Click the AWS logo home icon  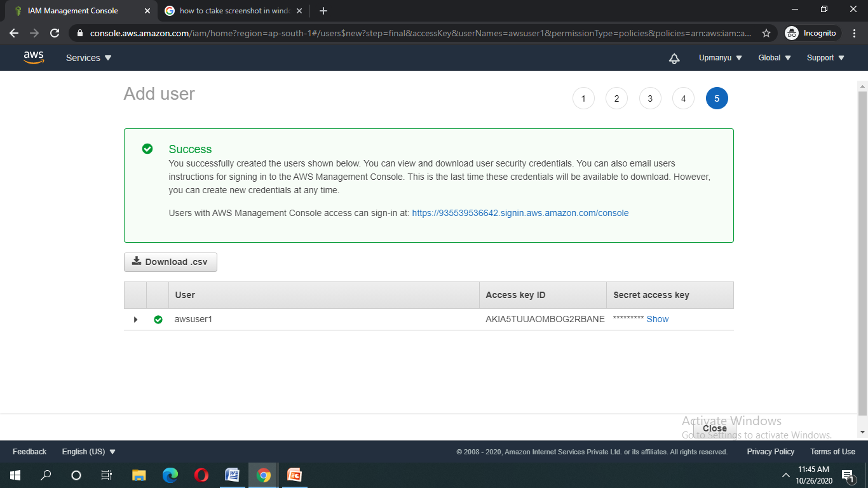[x=34, y=57]
